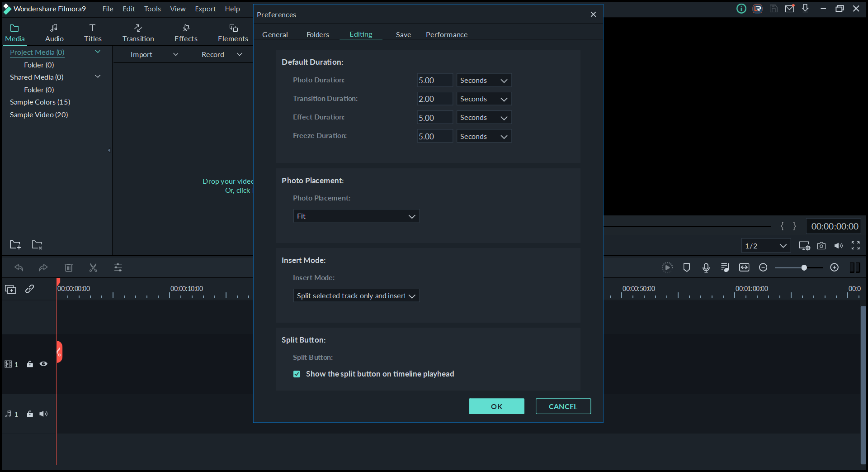Screen dimensions: 868x472
Task: Click the message envelope icon in title bar
Action: pyautogui.click(x=789, y=9)
